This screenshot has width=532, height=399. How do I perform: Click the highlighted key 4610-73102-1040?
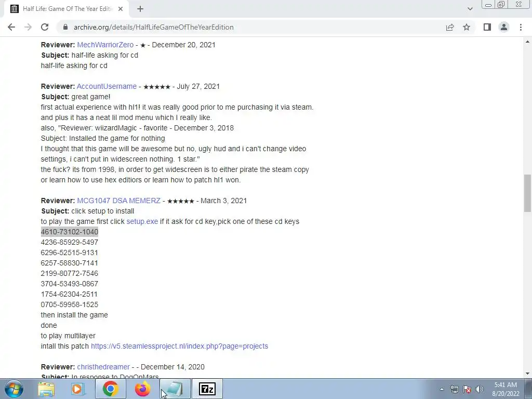pyautogui.click(x=70, y=232)
